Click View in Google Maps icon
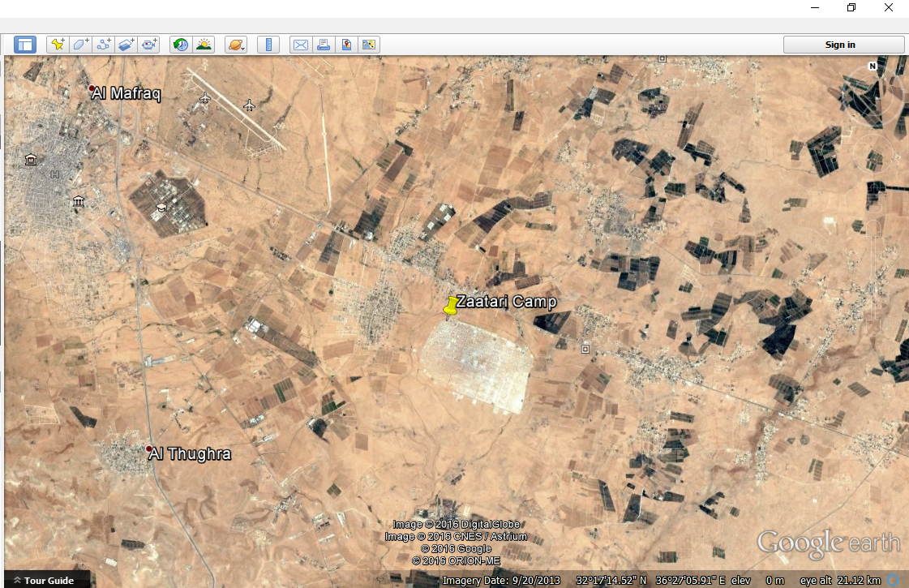This screenshot has width=909, height=588. (369, 45)
